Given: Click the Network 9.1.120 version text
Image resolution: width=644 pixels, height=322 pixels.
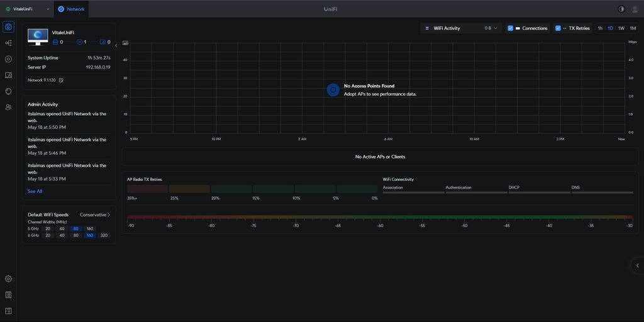Looking at the screenshot, I should coord(42,80).
